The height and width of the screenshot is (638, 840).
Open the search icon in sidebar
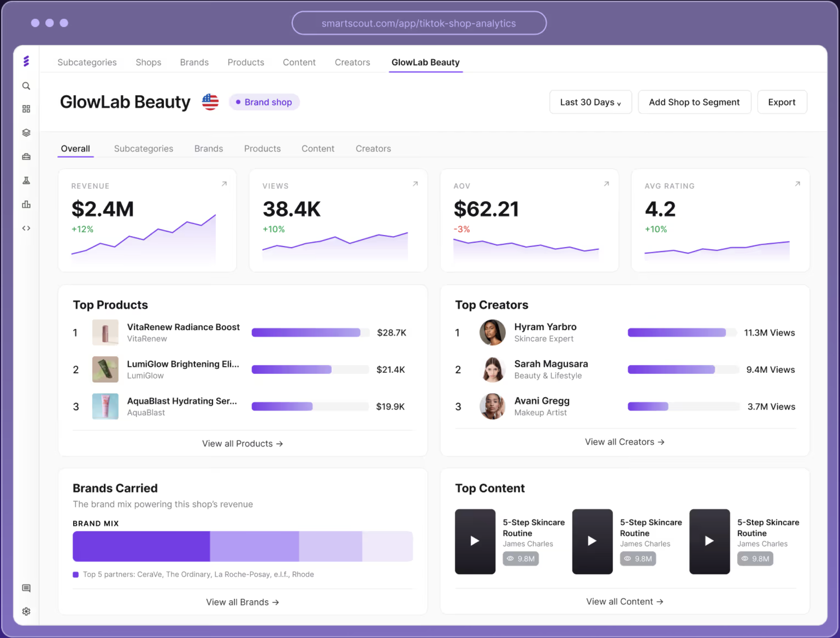[x=26, y=86]
